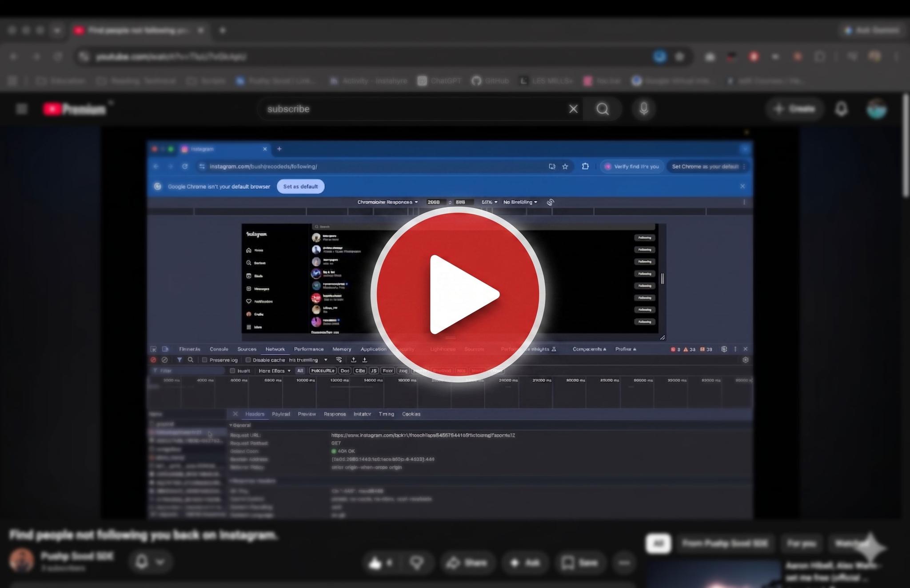Click the page vertical scrollbar
The width and height of the screenshot is (910, 588).
coord(905,147)
